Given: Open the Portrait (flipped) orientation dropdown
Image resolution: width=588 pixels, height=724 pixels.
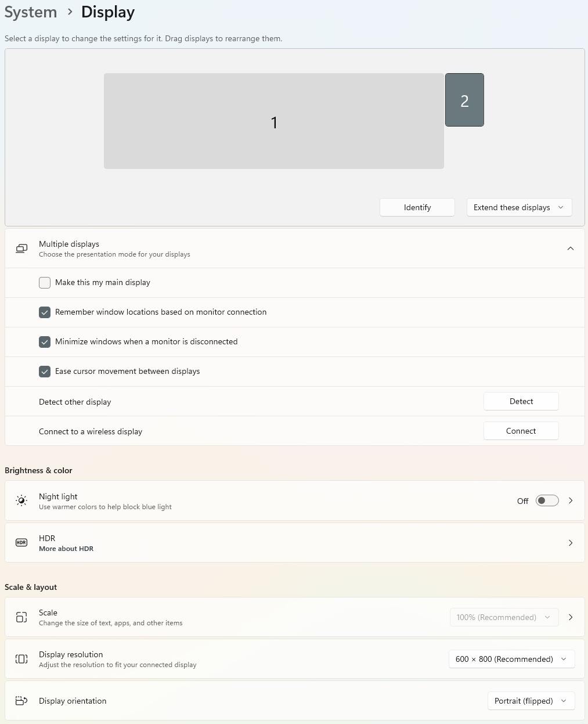Looking at the screenshot, I should tap(531, 701).
